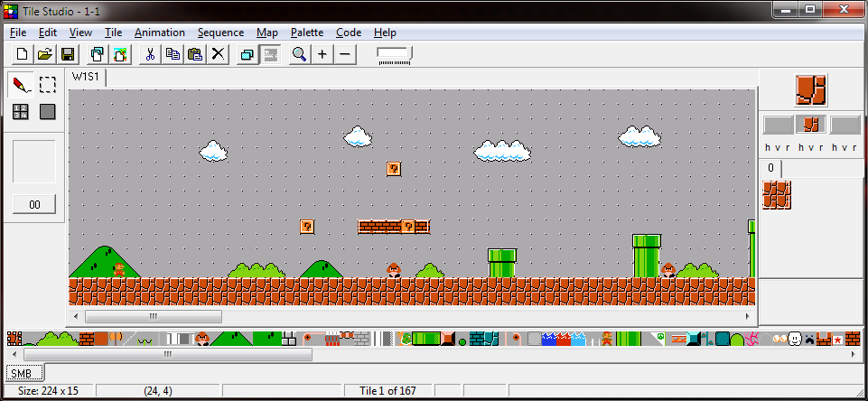Click the map scrollbar right arrow
The width and height of the screenshot is (868, 401).
pos(747,317)
